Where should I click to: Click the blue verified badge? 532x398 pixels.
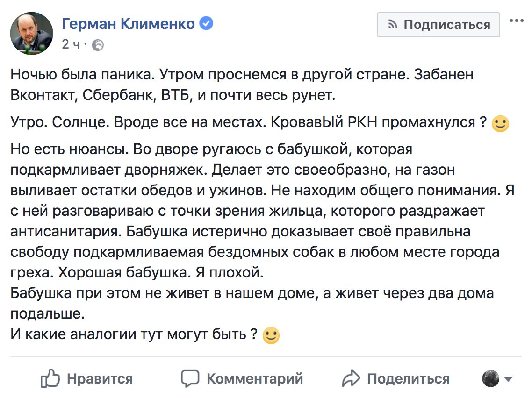coord(207,23)
